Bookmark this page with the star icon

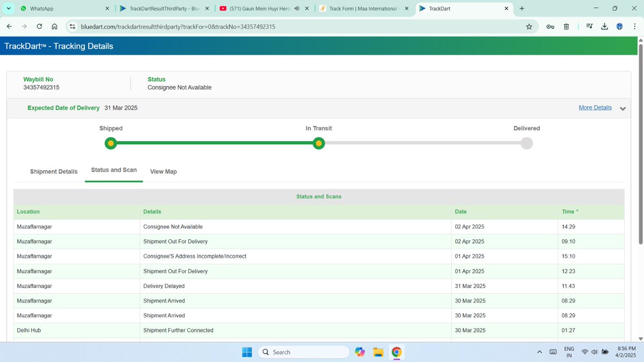[x=529, y=26]
